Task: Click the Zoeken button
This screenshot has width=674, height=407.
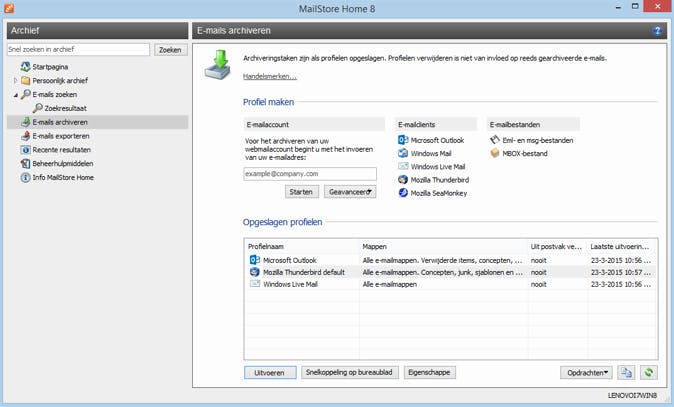Action: (x=171, y=50)
